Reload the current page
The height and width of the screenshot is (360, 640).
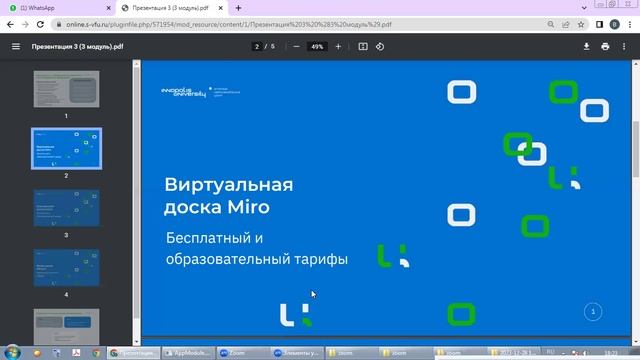tap(40, 24)
